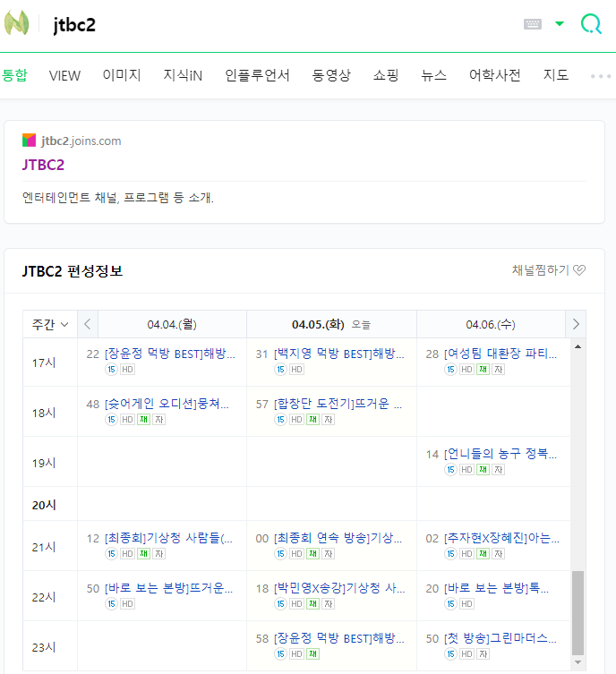
Task: Select the 04.06.(수) date column
Action: (x=491, y=324)
